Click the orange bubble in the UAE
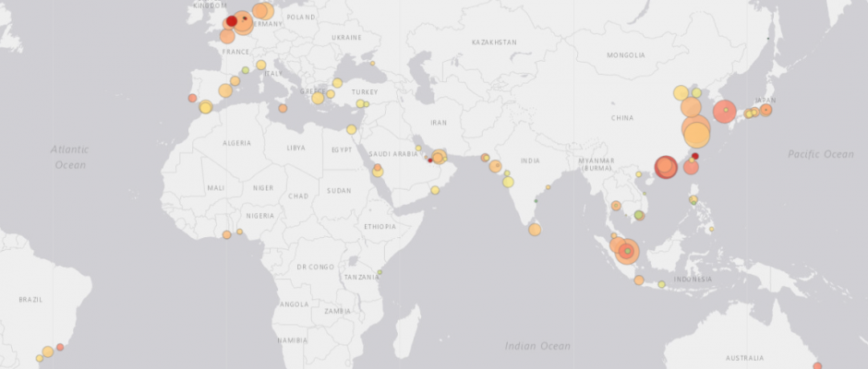 [x=440, y=157]
